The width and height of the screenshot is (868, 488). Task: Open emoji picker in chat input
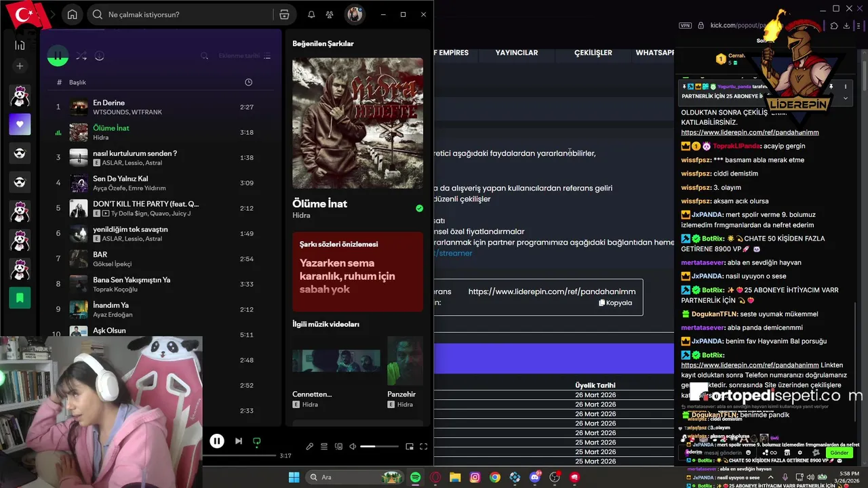click(x=749, y=453)
